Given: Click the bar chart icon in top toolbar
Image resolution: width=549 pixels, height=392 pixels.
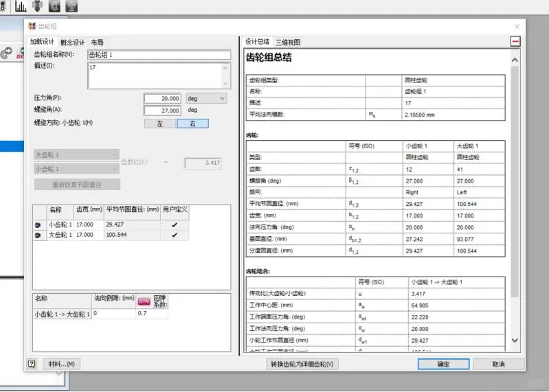Looking at the screenshot, I should pyautogui.click(x=21, y=6).
